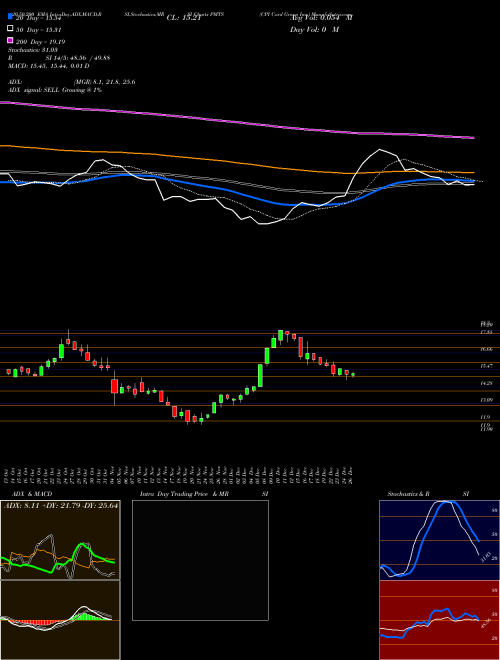Click the ADX (MGR) values '8.1, 21.8, 25.6'
This screenshot has height=660, width=500.
tap(114, 82)
